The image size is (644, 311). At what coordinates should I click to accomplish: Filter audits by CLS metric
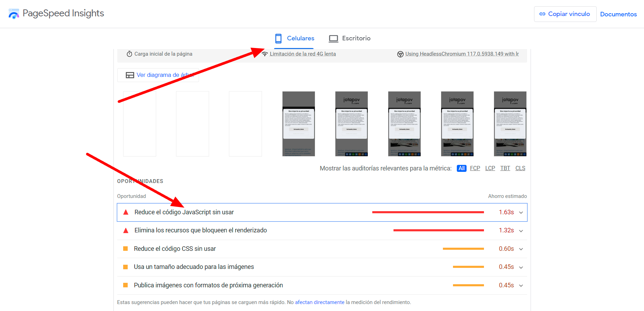(520, 168)
